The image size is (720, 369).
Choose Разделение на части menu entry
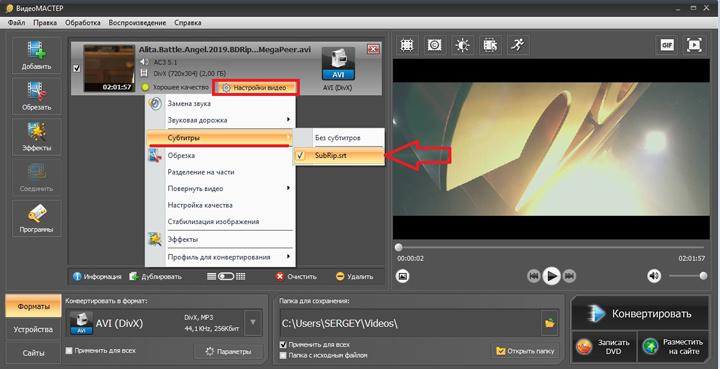click(x=220, y=172)
